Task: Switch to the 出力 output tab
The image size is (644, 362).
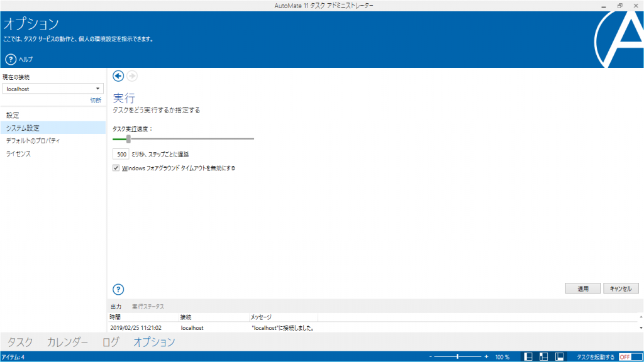Action: 116,307
